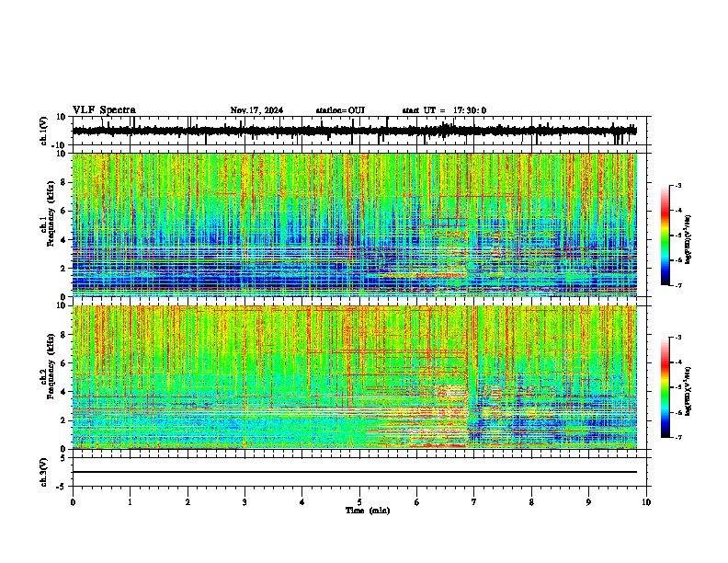This screenshot has height=563, width=728.
Task: Click the time axis tick label "2"
Action: point(188,502)
